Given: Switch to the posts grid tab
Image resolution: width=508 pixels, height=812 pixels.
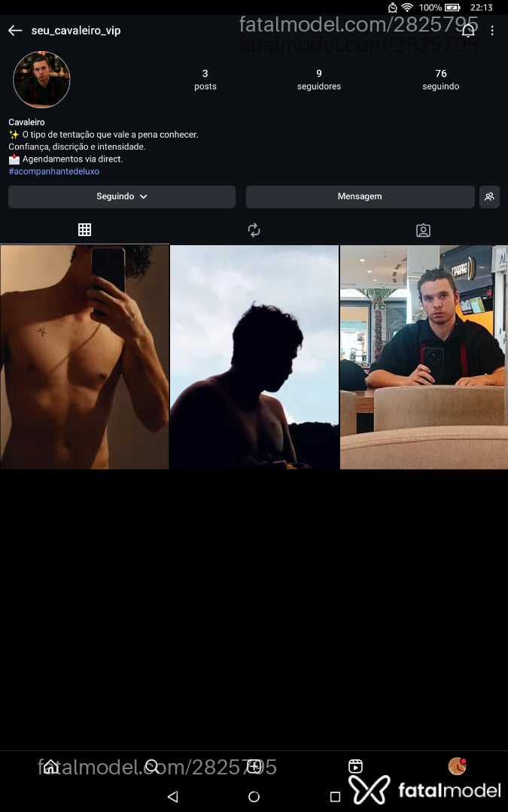Looking at the screenshot, I should (84, 230).
